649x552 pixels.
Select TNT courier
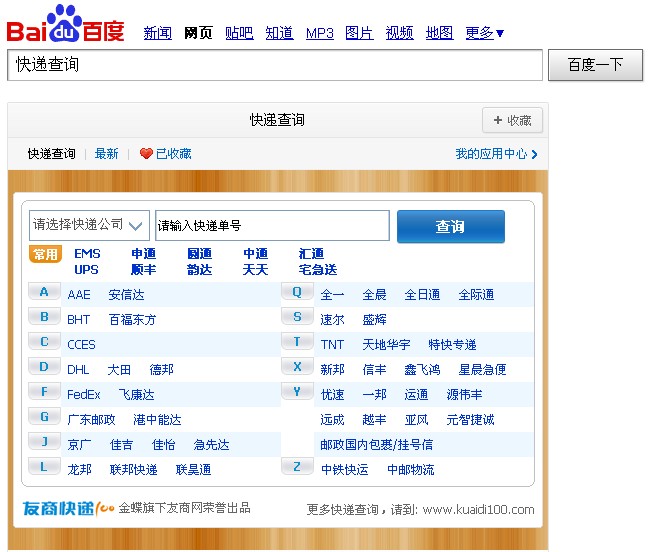tap(332, 345)
